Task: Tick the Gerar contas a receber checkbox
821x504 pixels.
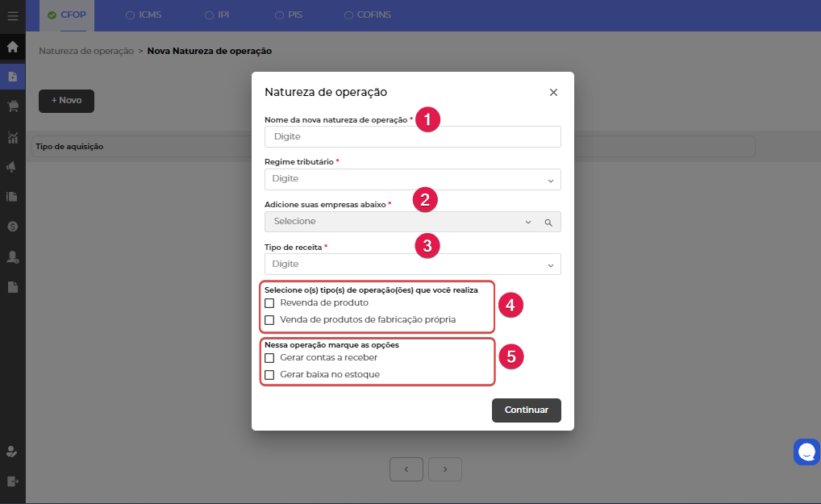Action: [x=269, y=357]
